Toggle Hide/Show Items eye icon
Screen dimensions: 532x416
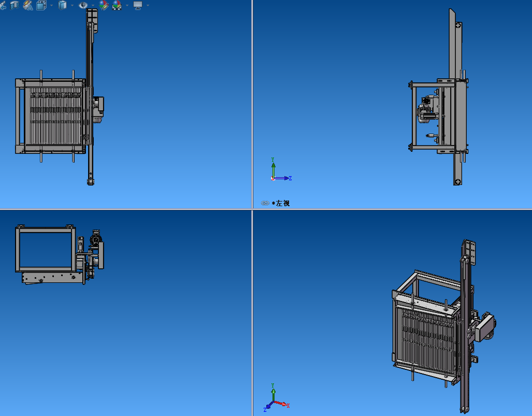point(83,6)
